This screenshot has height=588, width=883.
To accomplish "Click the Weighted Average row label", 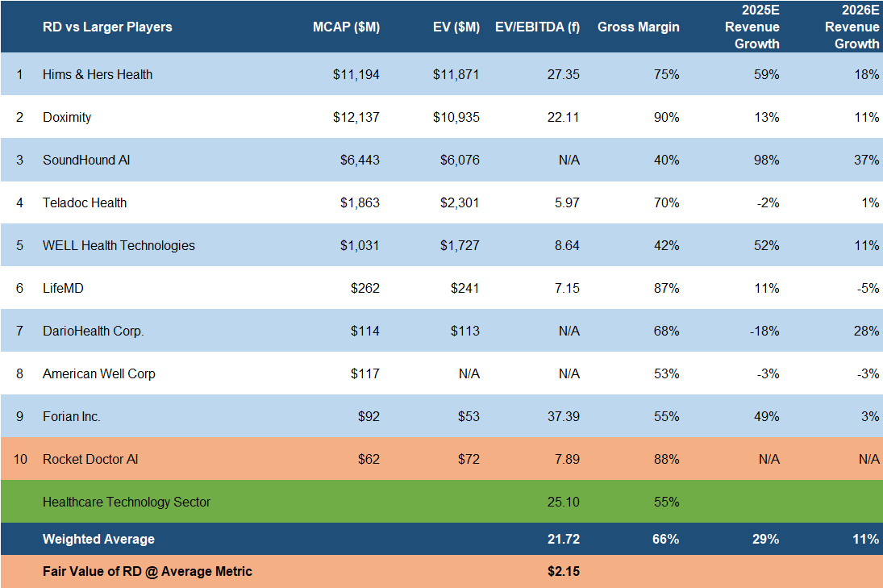I will point(98,539).
